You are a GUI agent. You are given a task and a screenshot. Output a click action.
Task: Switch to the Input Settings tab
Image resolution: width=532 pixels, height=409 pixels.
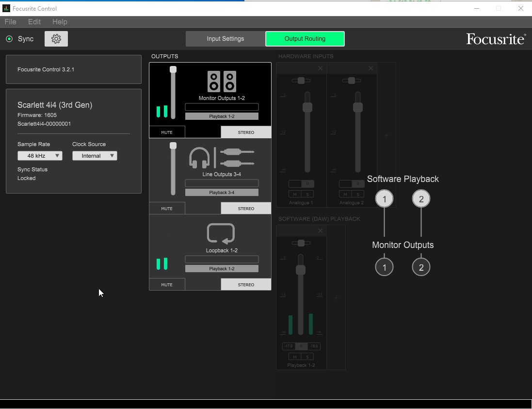pos(226,39)
